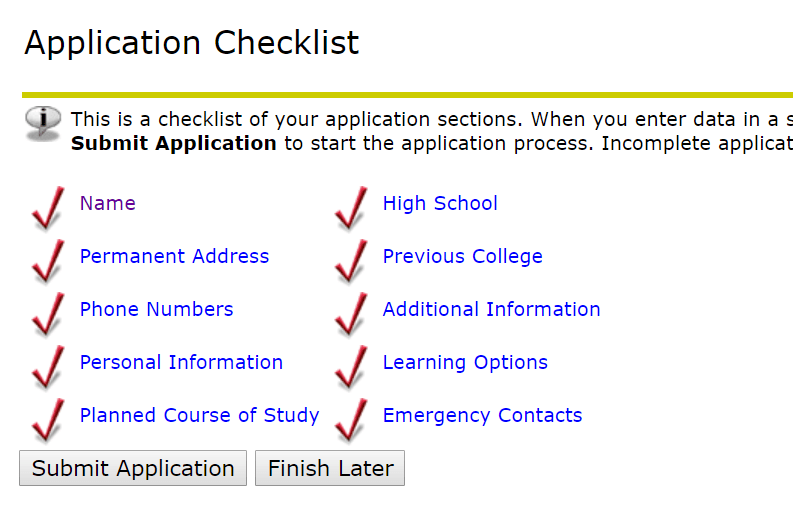Click the checkmark next to Permanent Address

(49, 261)
